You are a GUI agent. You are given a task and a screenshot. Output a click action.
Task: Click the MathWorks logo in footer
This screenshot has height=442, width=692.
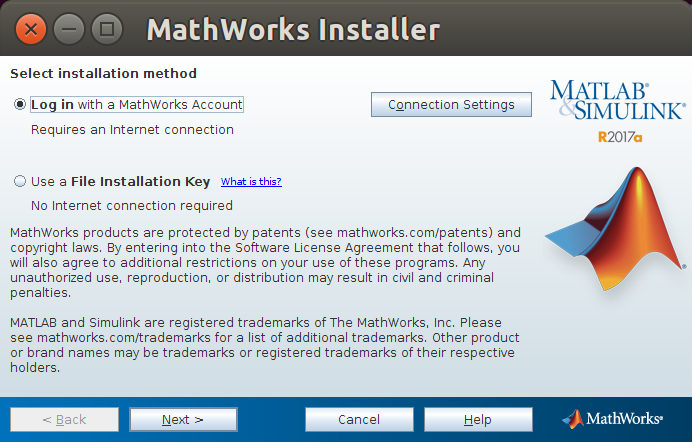pyautogui.click(x=612, y=419)
